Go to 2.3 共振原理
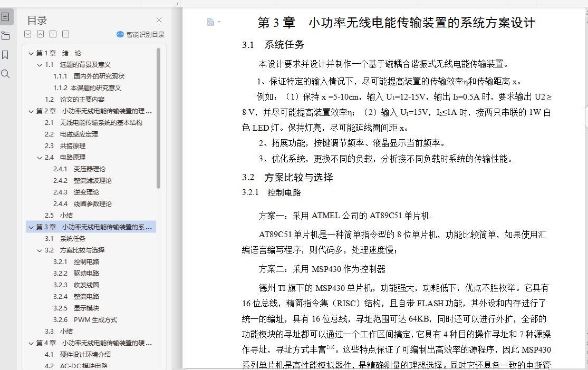Image resolution: width=588 pixels, height=370 pixels. click(x=65, y=146)
